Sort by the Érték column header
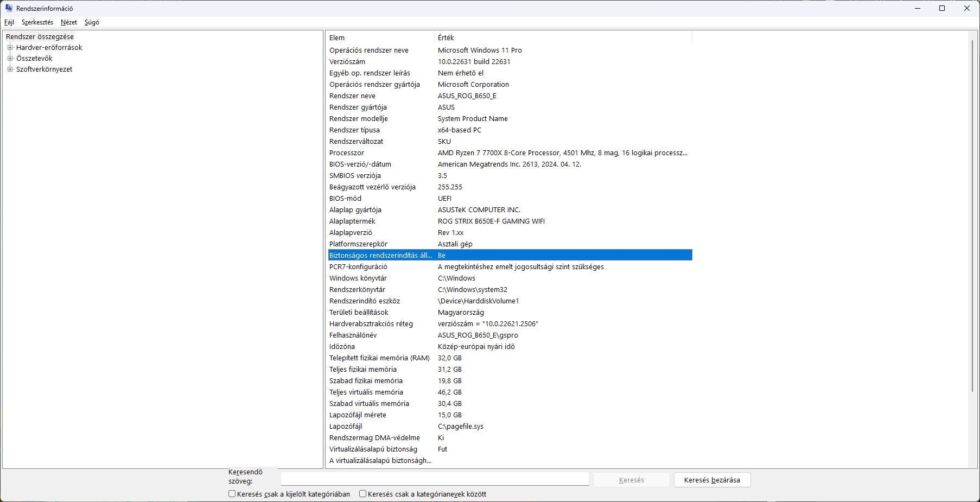The height and width of the screenshot is (502, 980). coord(563,37)
